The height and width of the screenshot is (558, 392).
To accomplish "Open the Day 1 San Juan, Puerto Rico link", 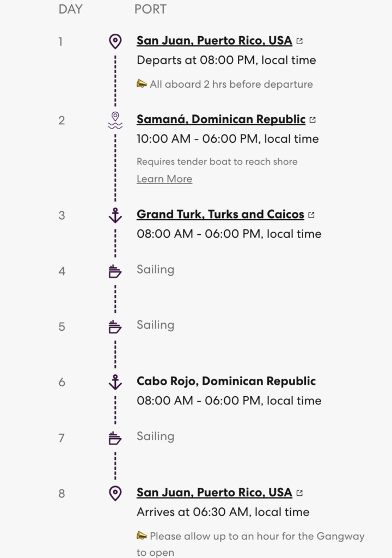I will point(215,40).
